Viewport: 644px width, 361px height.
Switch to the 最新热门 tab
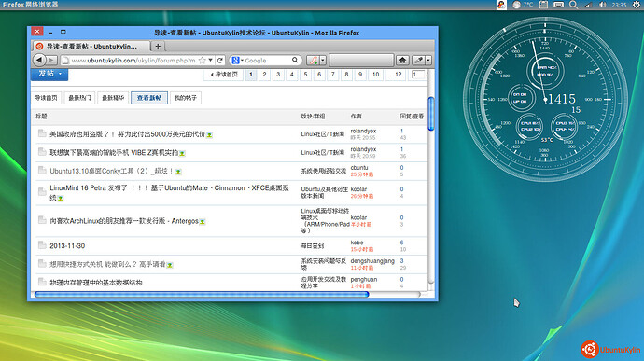79,98
